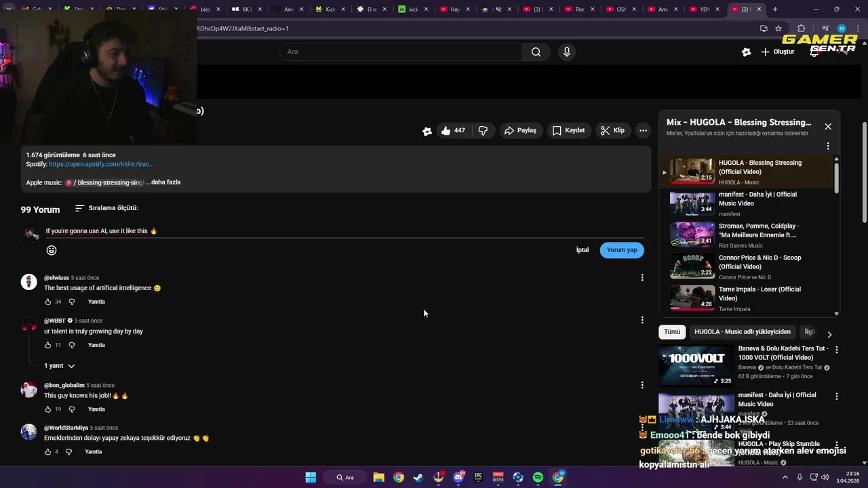The image size is (868, 488).
Task: Cancel the comment with İptal
Action: click(x=583, y=250)
